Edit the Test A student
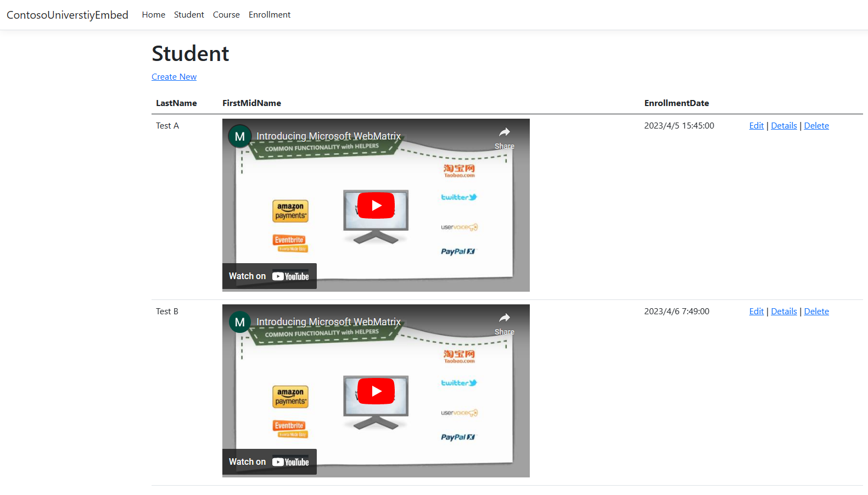868x495 pixels. [757, 126]
